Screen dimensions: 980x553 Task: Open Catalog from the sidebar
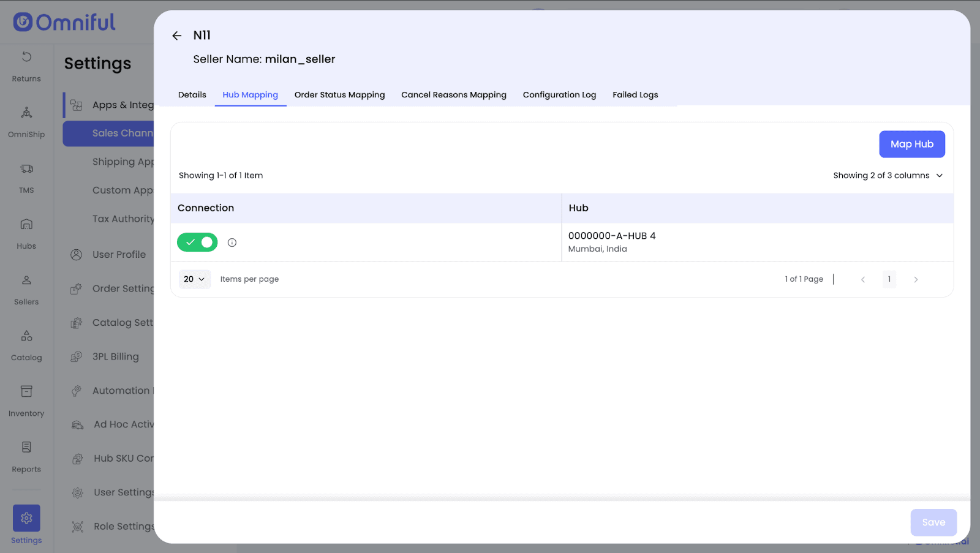(26, 345)
